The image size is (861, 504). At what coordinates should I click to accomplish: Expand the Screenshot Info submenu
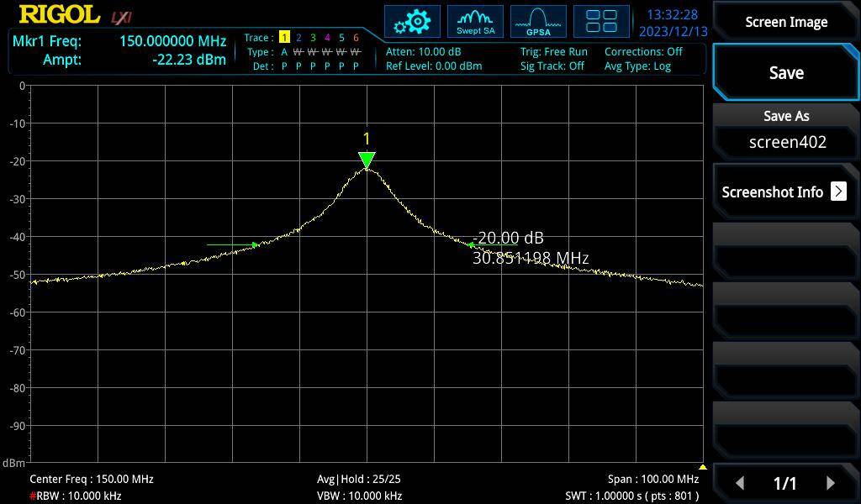[785, 192]
